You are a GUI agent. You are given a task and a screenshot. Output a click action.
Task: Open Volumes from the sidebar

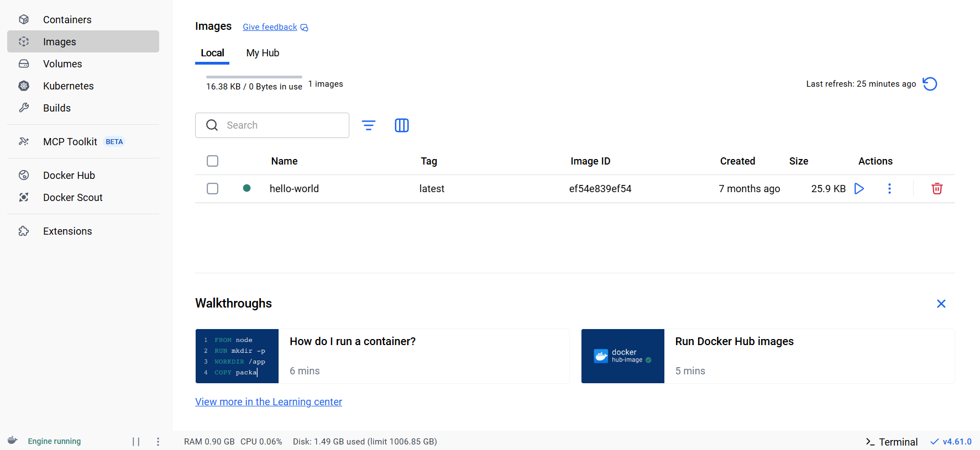pyautogui.click(x=83, y=63)
